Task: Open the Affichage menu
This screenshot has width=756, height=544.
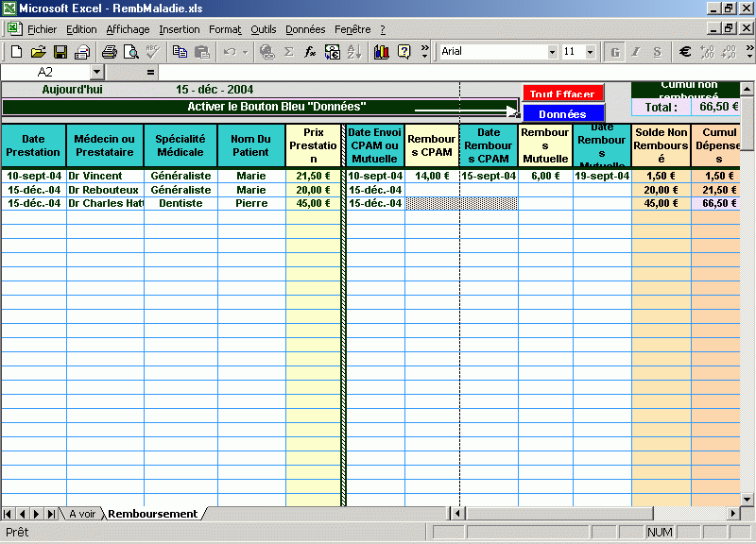Action: click(x=128, y=29)
